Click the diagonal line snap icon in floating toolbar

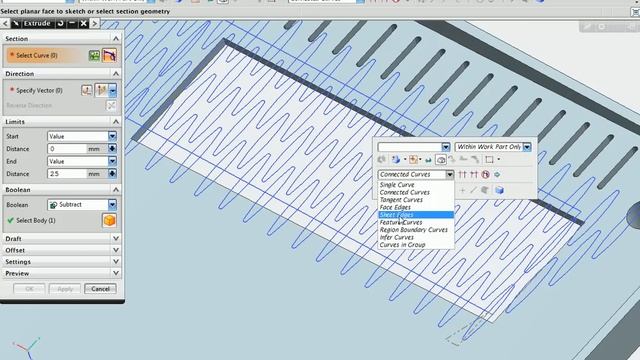pyautogui.click(x=473, y=190)
